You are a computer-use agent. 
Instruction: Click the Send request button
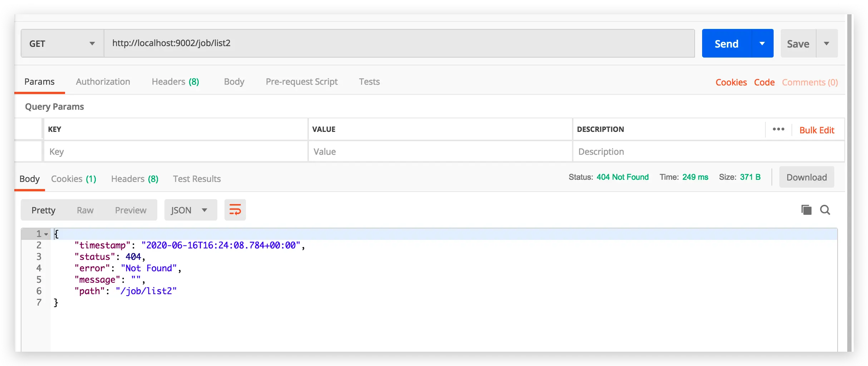(726, 43)
